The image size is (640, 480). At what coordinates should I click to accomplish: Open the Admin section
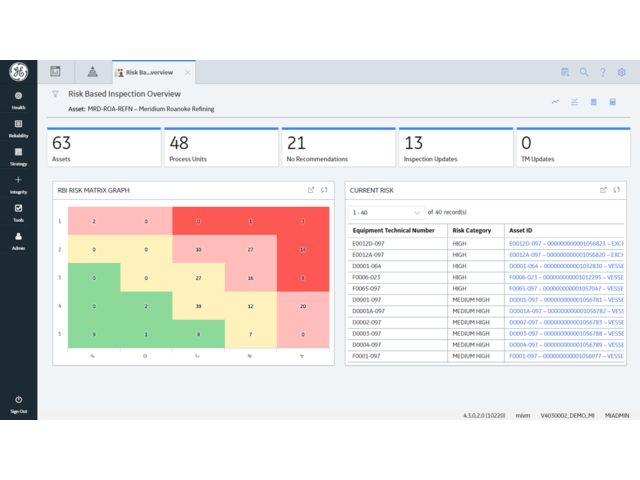pos(18,240)
